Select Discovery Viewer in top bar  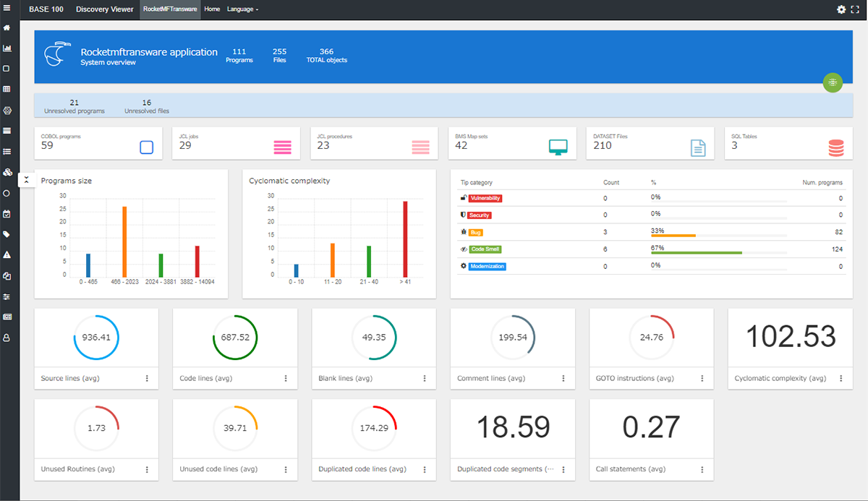[105, 9]
